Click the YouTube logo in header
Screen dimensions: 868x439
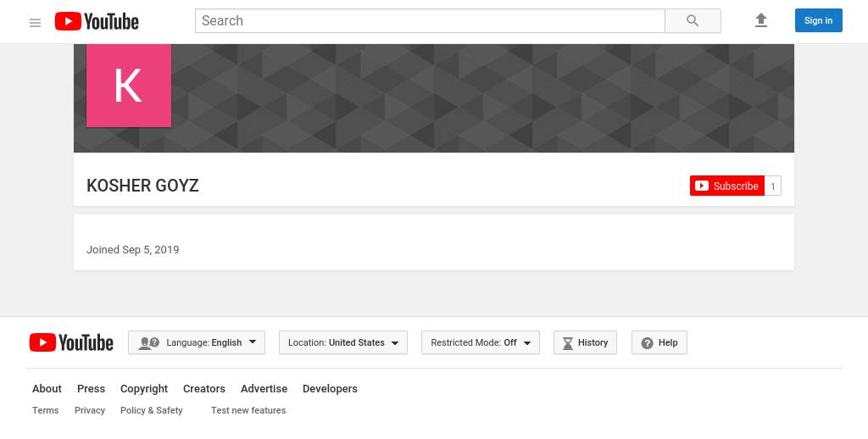(x=97, y=22)
